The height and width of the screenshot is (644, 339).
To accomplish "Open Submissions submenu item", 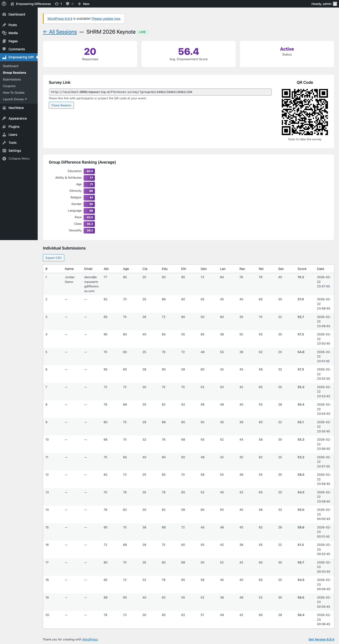I will pos(12,80).
